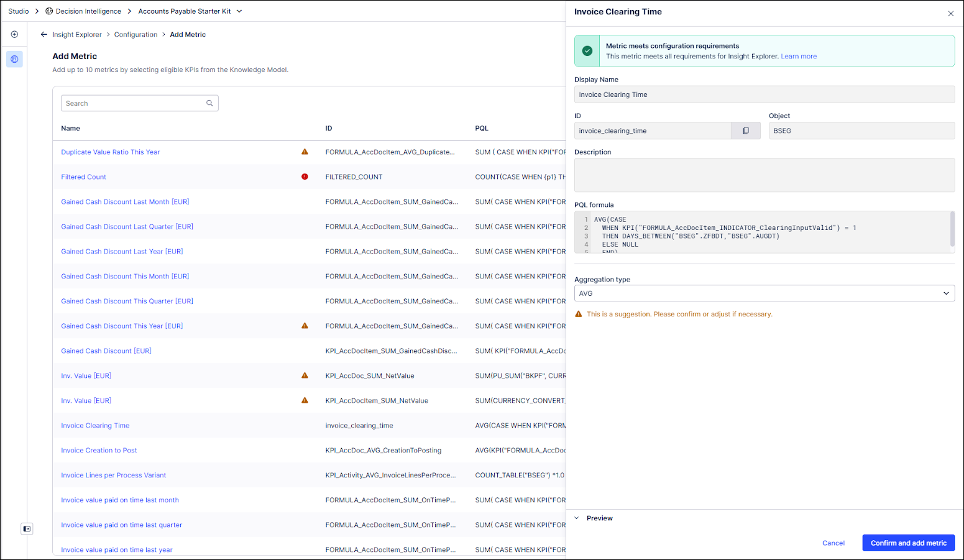The height and width of the screenshot is (560, 964).
Task: Click the KPI_AccDoc_AVG_CreationToPosting cell
Action: 383,450
